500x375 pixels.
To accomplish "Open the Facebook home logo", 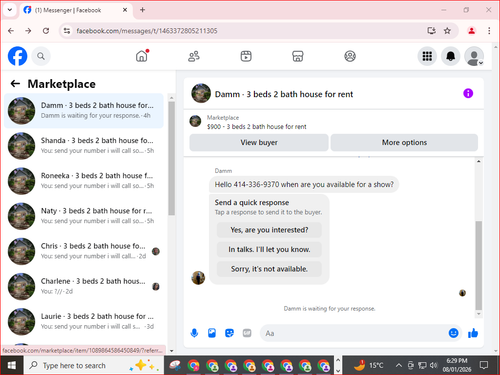I will pos(17,56).
